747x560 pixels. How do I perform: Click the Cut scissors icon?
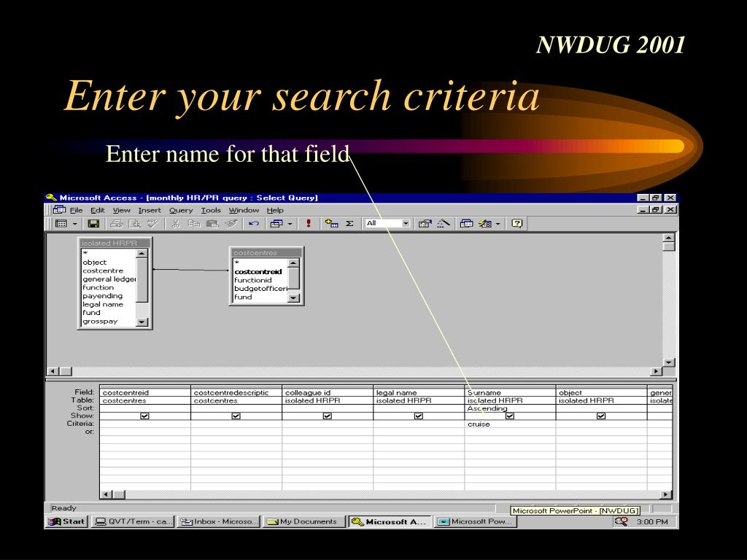coord(176,223)
